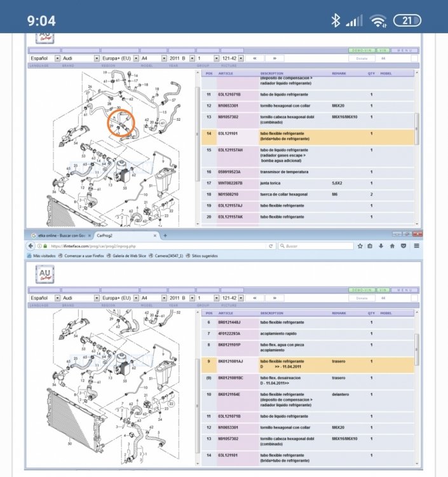This screenshot has width=448, height=477.
Task: Tap the Wi-Fi status icon
Action: tap(378, 21)
